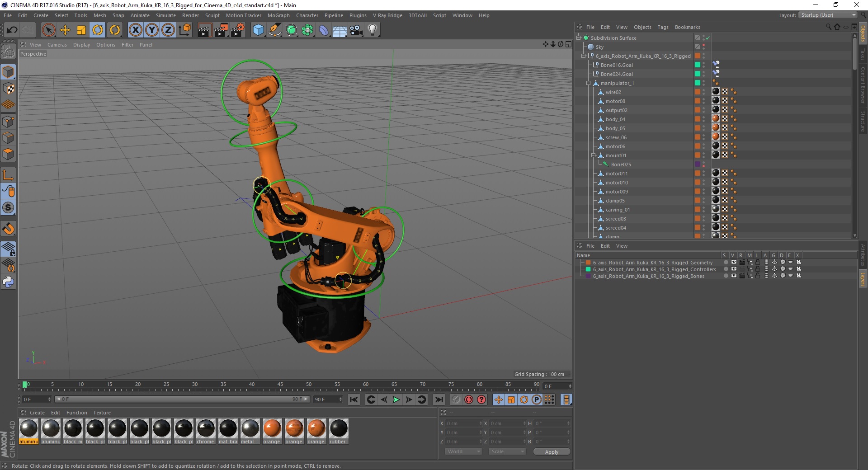Toggle Snap enable S icon

[9, 208]
